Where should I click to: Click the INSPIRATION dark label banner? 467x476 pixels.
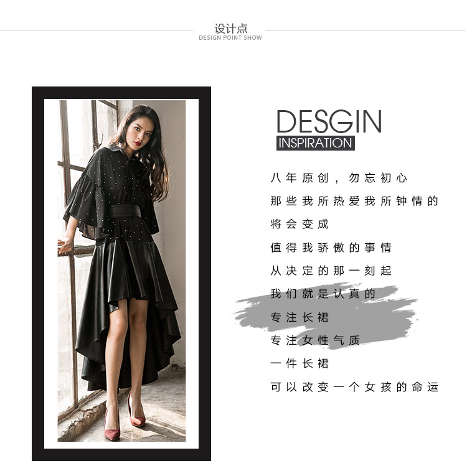coord(316,143)
